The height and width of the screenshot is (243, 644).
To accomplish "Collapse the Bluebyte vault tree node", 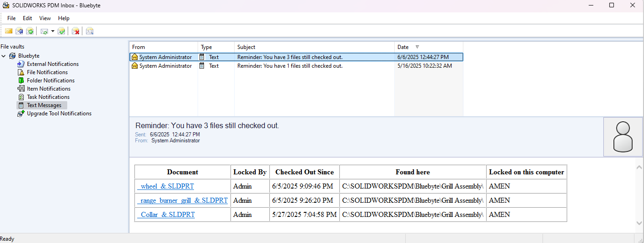I will click(x=4, y=56).
